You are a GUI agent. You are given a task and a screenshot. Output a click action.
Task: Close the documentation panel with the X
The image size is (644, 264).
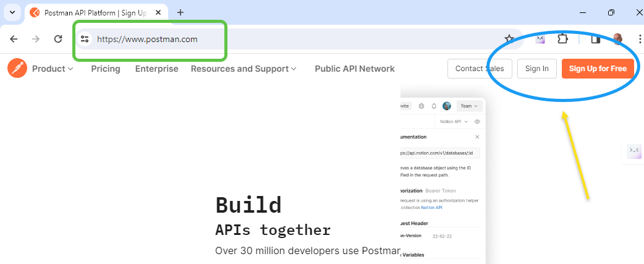(x=477, y=137)
